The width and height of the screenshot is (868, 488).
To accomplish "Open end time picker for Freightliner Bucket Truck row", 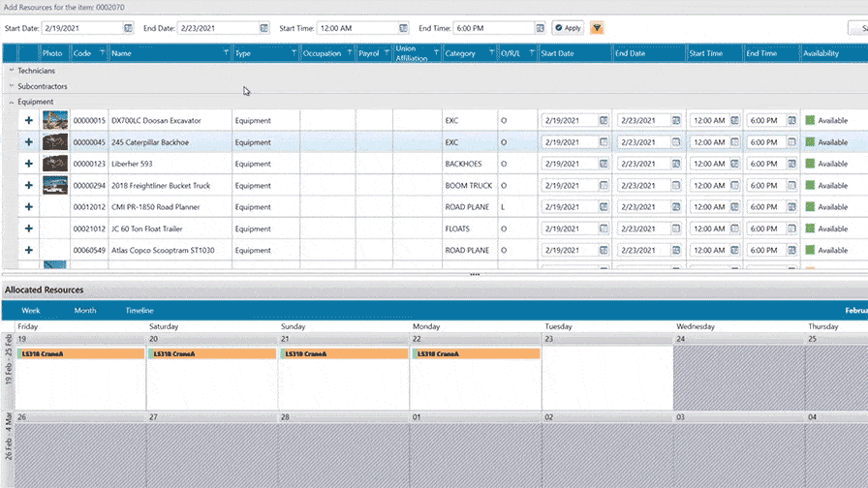I will pyautogui.click(x=791, y=185).
